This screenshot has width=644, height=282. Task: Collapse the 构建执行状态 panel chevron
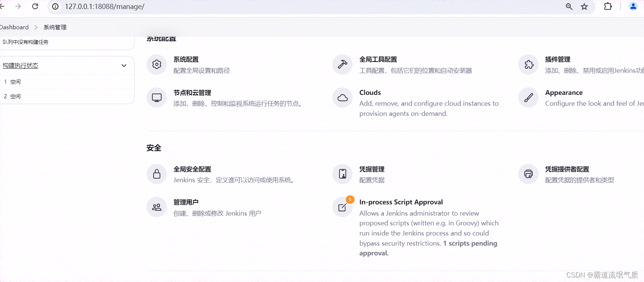coord(124,66)
